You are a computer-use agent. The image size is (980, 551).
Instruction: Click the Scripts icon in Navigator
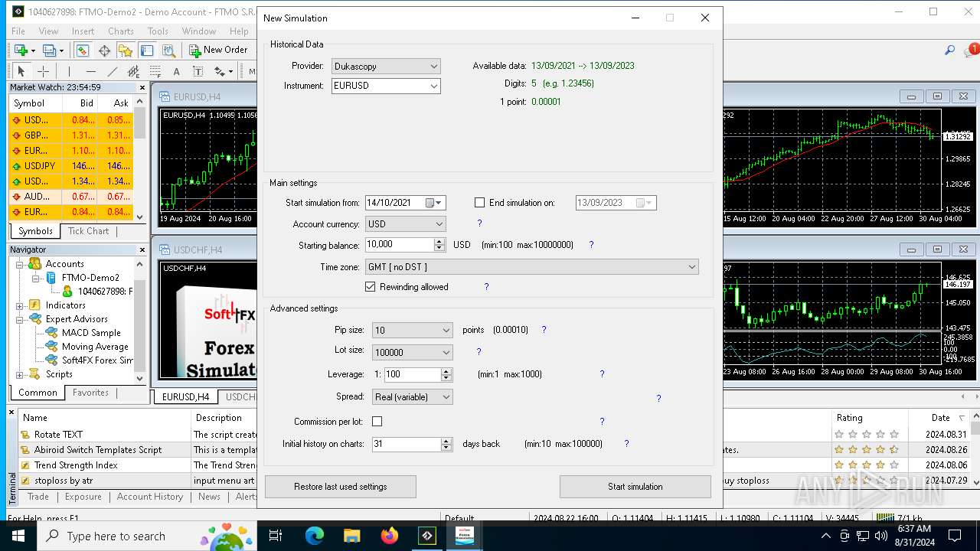35,373
